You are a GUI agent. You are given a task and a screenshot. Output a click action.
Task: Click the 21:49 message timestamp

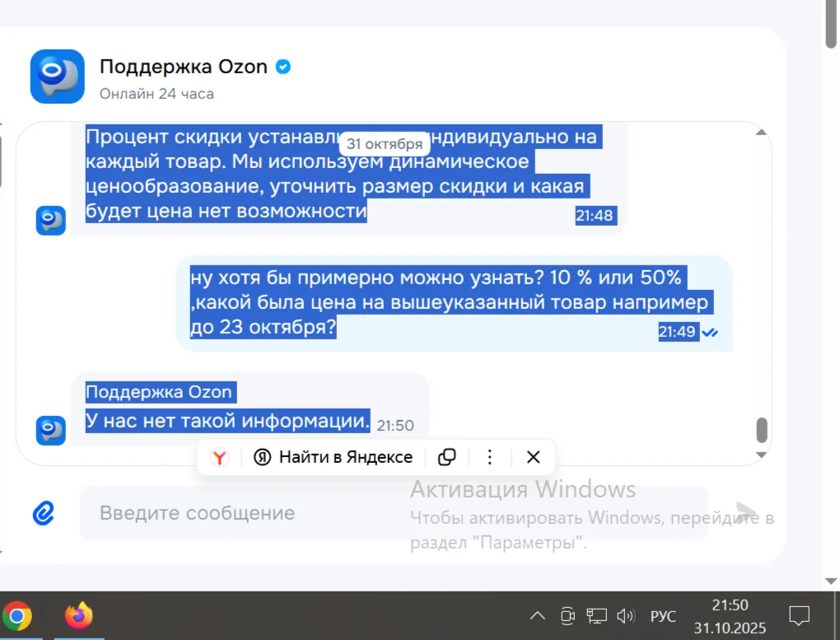(x=677, y=332)
